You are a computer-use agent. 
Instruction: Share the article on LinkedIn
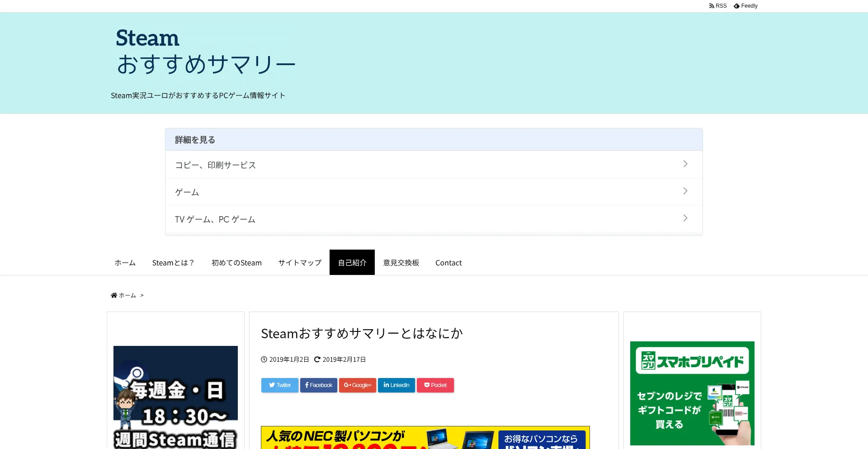pos(396,385)
